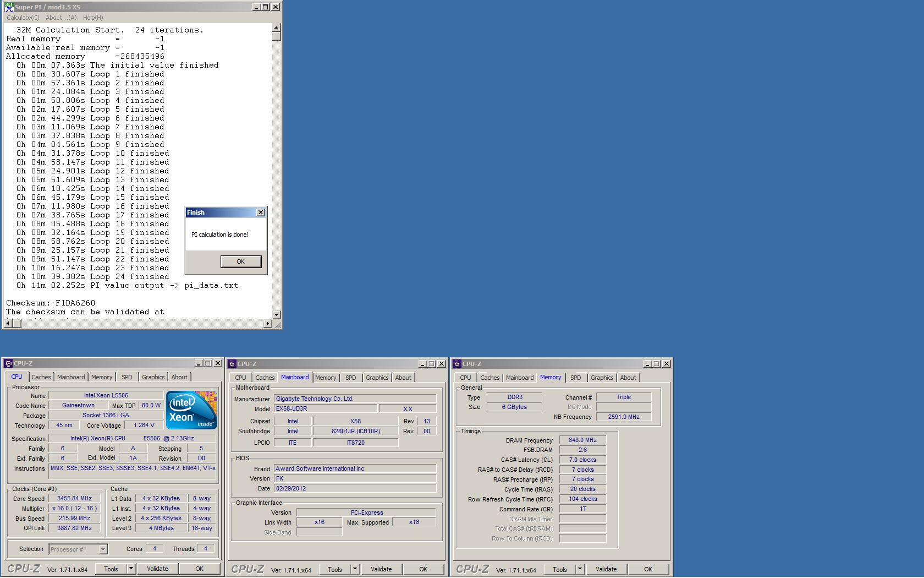Click the motherboard model field EX58-UD3R
This screenshot has height=578, width=924.
[326, 409]
